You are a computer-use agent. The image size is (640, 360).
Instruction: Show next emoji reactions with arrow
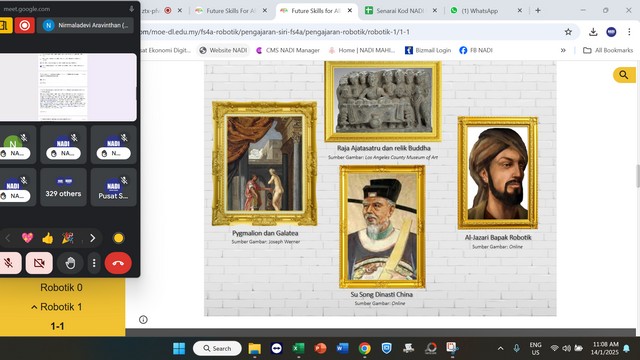click(x=93, y=238)
